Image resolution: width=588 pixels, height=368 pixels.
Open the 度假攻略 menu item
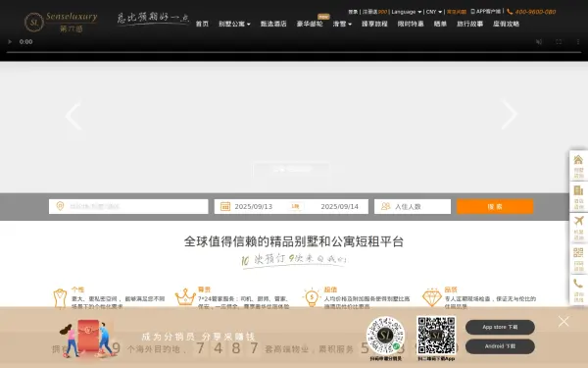pyautogui.click(x=506, y=24)
